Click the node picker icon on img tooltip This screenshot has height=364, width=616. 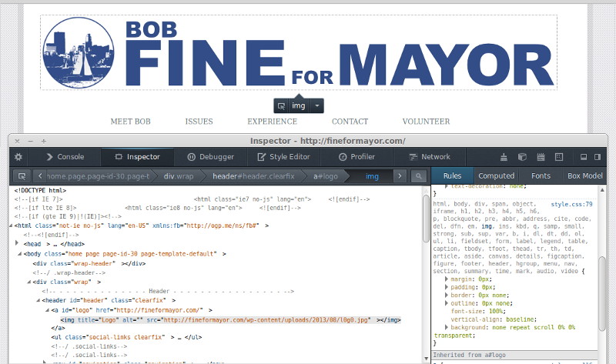[x=281, y=105]
